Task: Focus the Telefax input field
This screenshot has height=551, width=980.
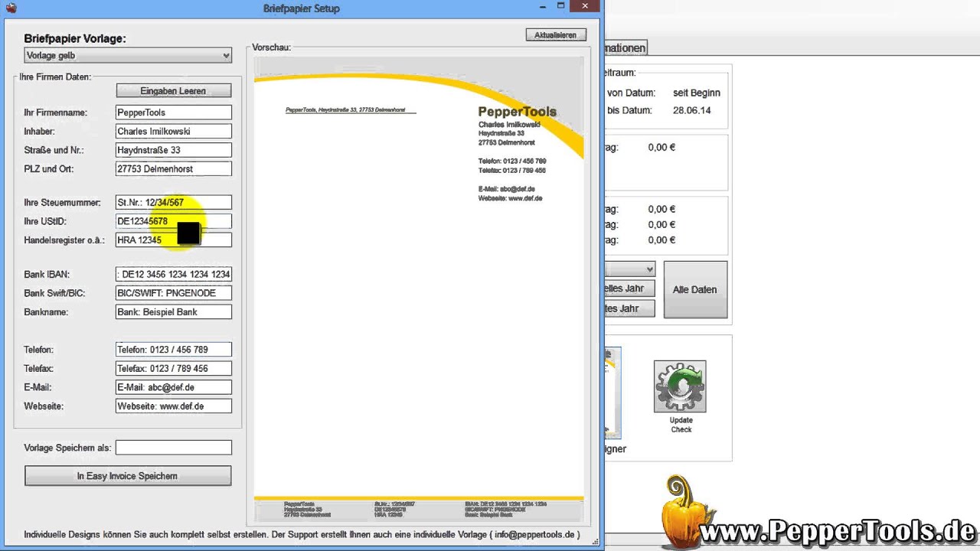Action: (x=174, y=369)
